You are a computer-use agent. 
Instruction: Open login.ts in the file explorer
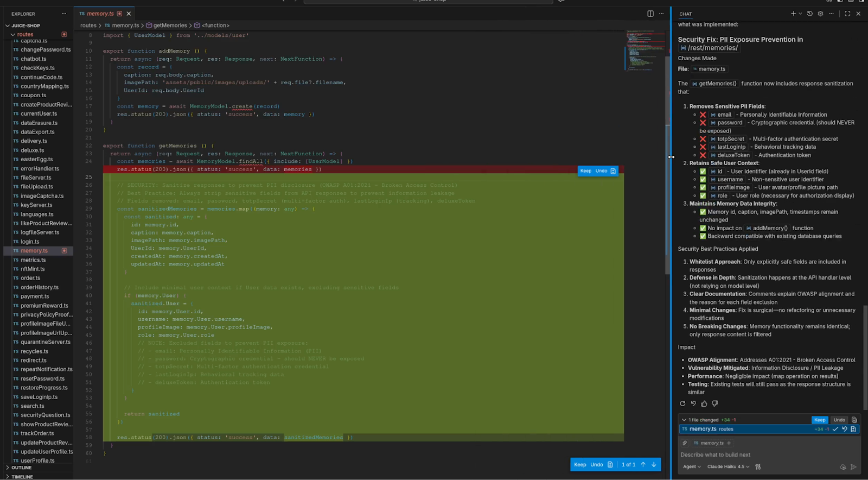[30, 242]
